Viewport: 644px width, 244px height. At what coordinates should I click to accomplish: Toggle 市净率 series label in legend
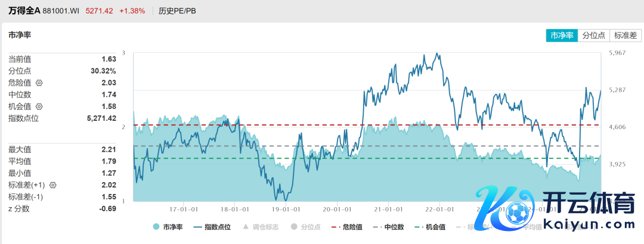pos(173,227)
